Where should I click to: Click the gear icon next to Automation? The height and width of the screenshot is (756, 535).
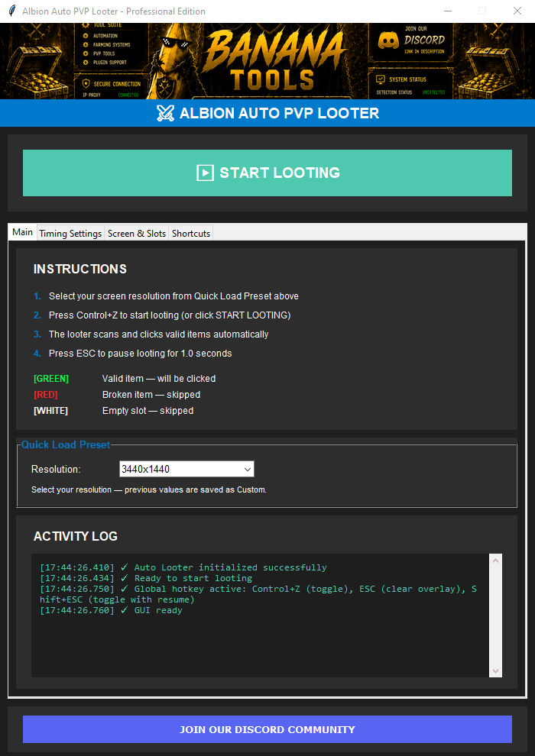coord(86,36)
